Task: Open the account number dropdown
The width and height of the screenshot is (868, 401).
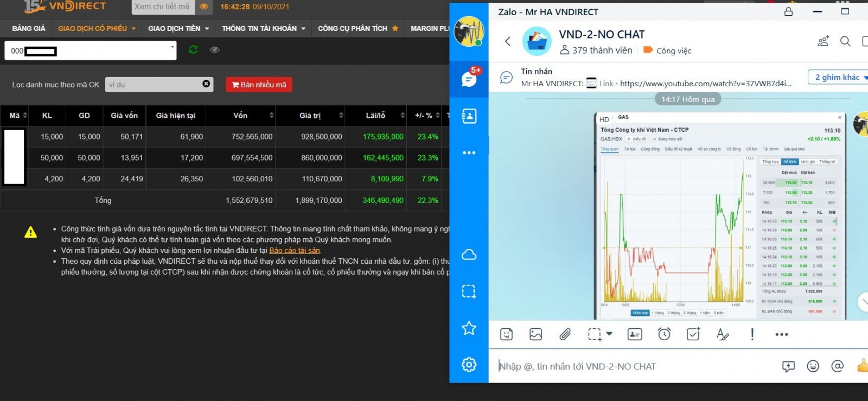Action: point(91,50)
